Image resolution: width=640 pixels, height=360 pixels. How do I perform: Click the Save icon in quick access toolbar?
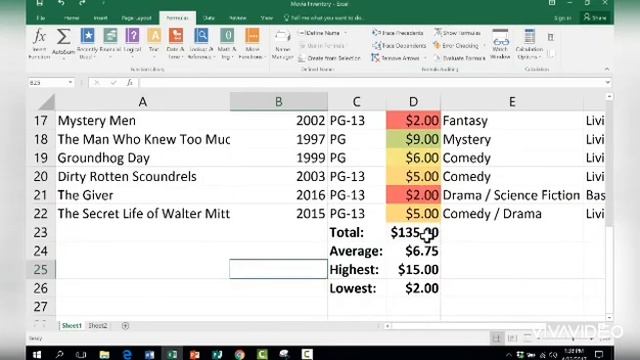[x=40, y=3]
